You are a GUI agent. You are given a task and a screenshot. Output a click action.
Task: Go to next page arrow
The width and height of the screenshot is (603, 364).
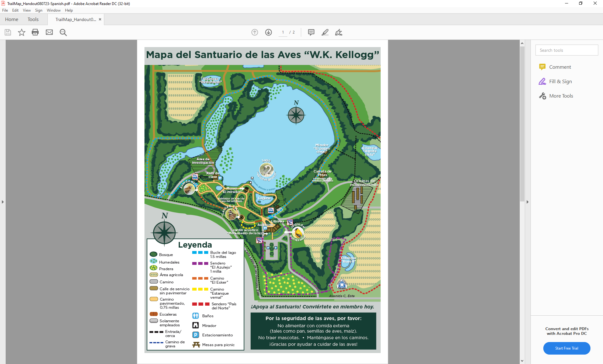click(269, 32)
